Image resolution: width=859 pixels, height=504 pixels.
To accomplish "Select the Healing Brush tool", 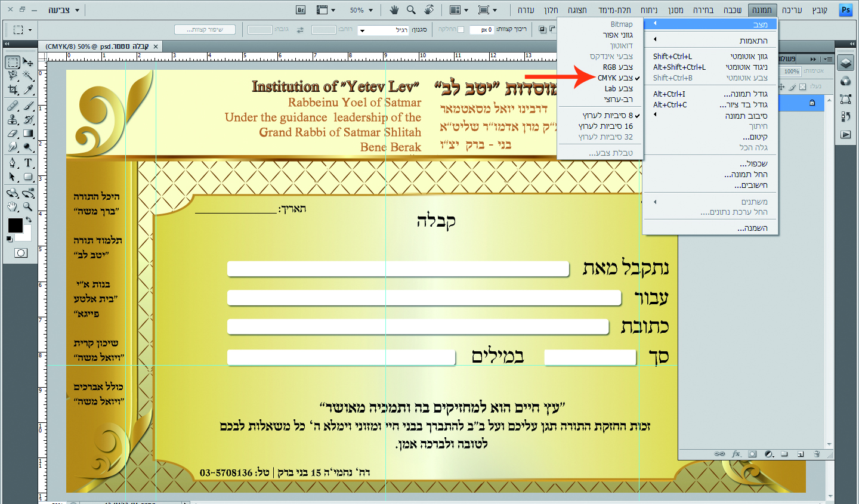I will click(x=13, y=106).
